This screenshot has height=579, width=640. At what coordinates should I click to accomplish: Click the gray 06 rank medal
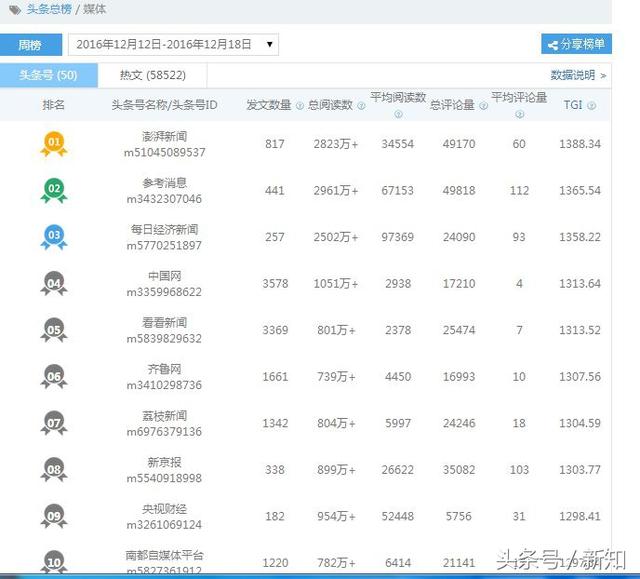point(54,376)
